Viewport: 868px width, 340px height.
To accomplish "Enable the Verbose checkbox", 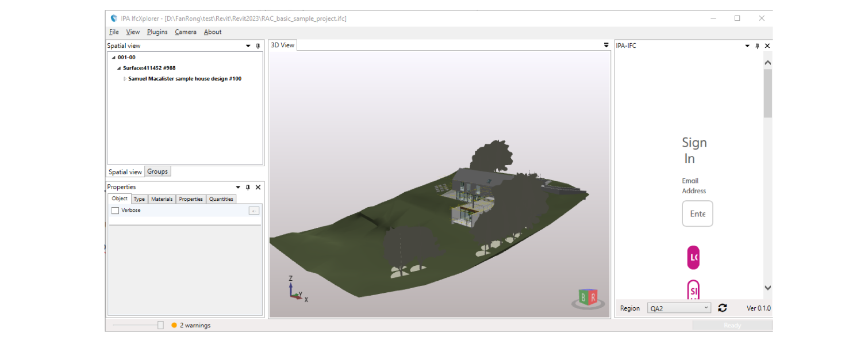I will [x=116, y=211].
